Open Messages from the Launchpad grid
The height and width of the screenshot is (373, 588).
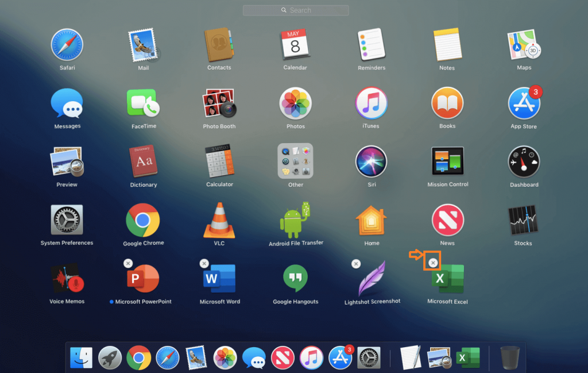67,103
